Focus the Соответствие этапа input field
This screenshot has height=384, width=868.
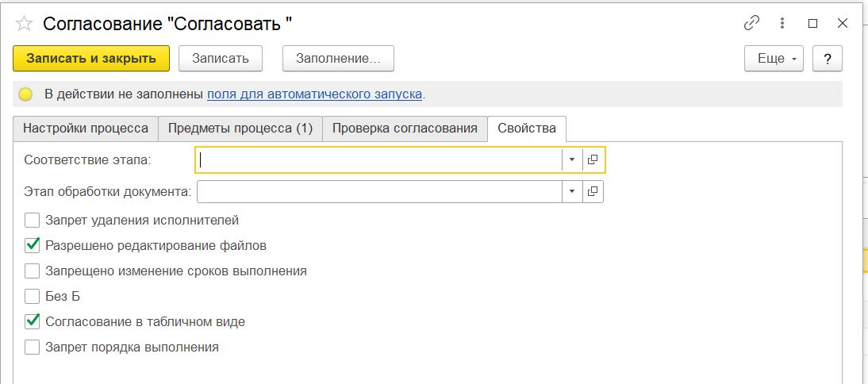pos(378,160)
